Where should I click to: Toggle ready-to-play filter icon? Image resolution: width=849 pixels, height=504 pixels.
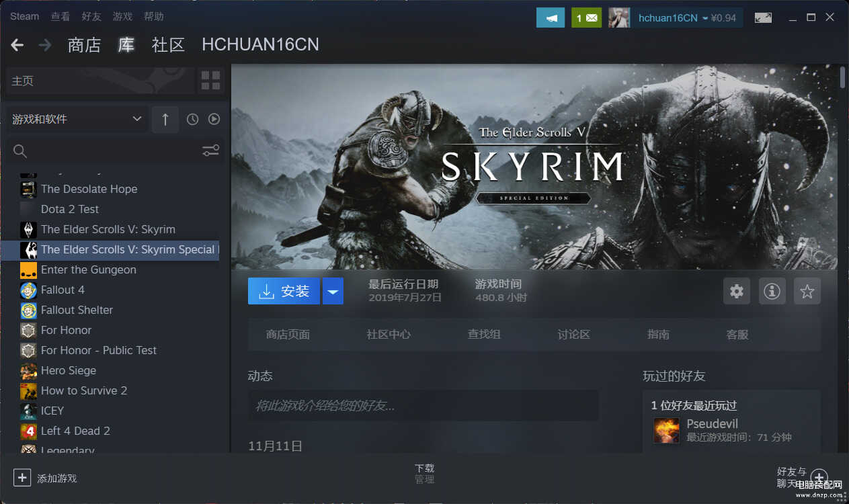[214, 119]
